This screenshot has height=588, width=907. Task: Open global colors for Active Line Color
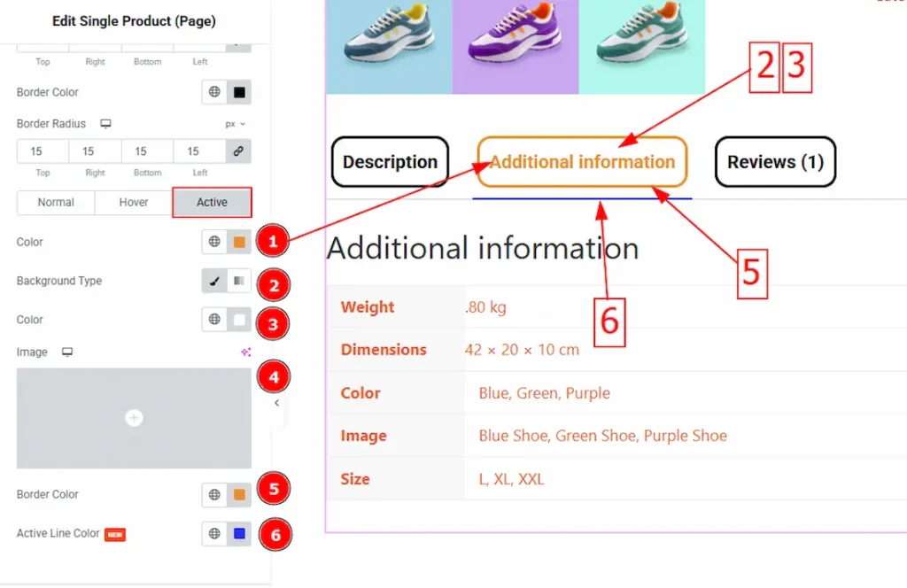[x=214, y=534]
